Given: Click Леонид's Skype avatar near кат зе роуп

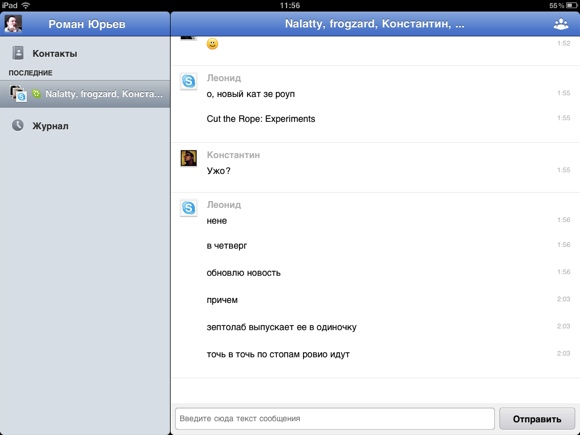Looking at the screenshot, I should pos(189,81).
